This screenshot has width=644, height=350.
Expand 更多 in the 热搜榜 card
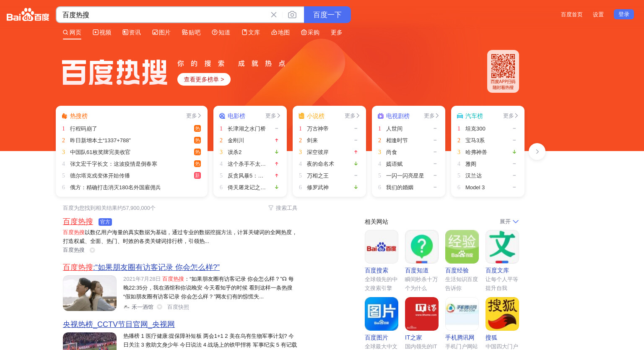click(194, 116)
